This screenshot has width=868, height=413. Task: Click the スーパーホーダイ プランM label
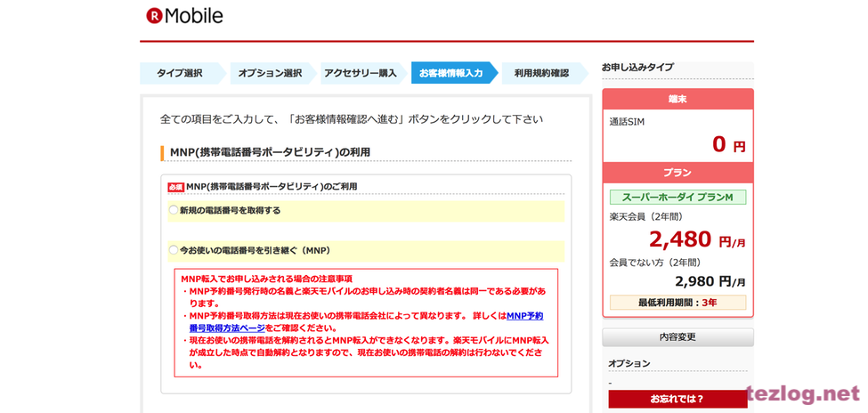point(677,198)
